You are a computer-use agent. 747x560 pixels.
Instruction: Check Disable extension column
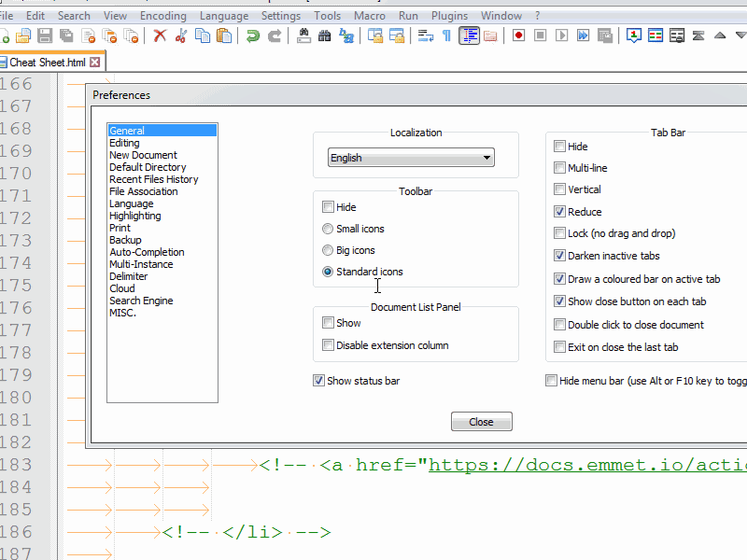pos(328,344)
